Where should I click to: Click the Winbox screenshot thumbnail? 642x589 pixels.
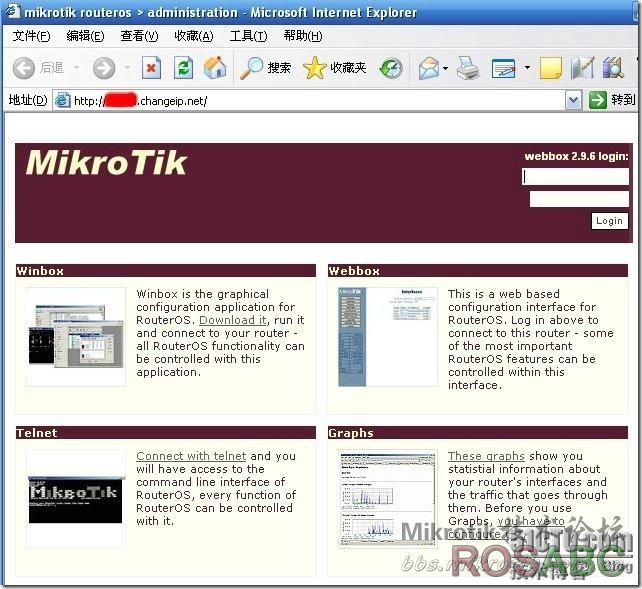click(76, 336)
